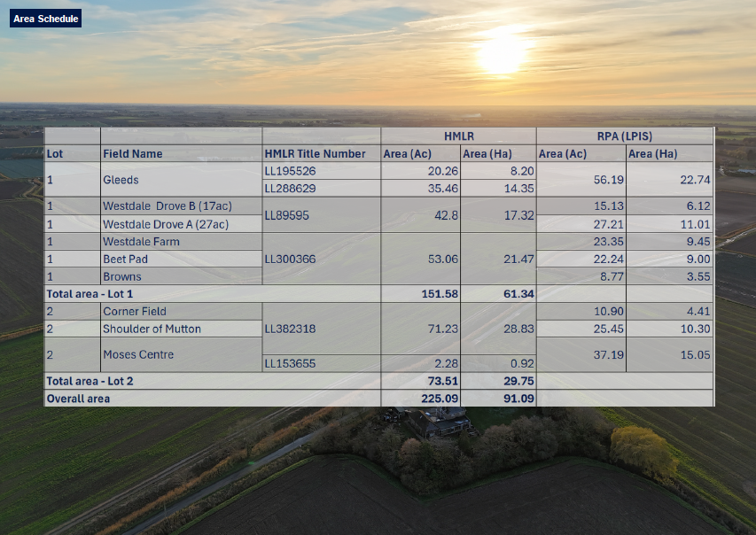Click the RPA (LPIS) group header
The width and height of the screenshot is (756, 535).
click(624, 136)
